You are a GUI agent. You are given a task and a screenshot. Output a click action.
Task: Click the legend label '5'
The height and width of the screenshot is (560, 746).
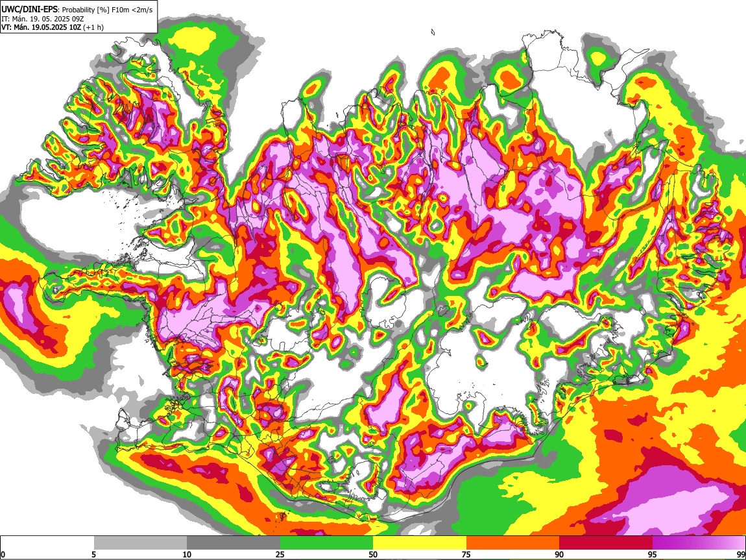pos(93,554)
